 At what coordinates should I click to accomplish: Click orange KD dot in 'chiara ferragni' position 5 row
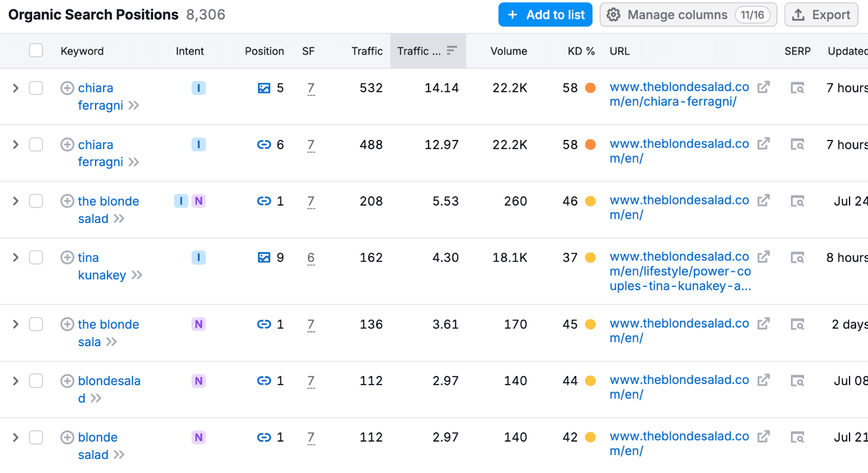(x=591, y=88)
